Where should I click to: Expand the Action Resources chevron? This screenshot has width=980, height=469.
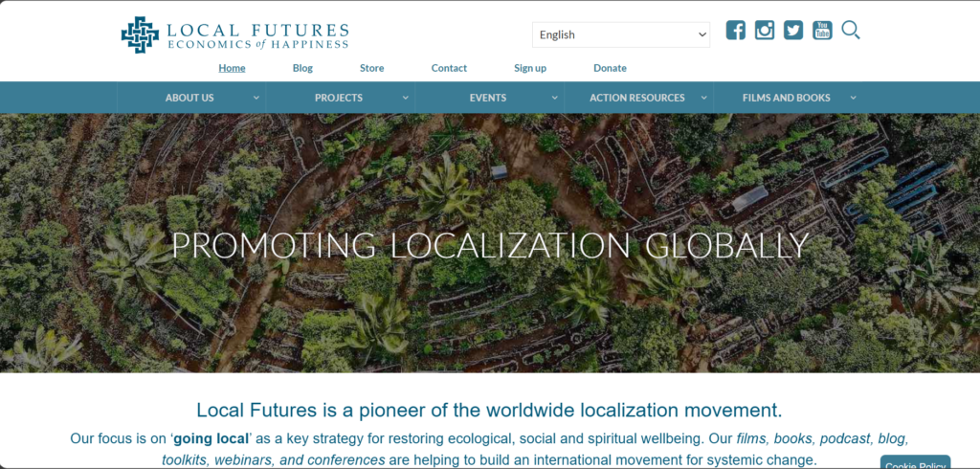703,98
